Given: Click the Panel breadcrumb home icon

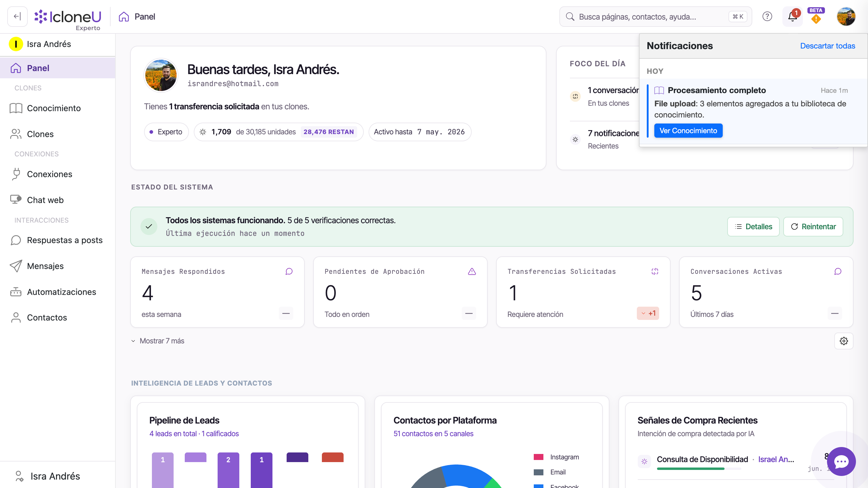Looking at the screenshot, I should pos(124,17).
